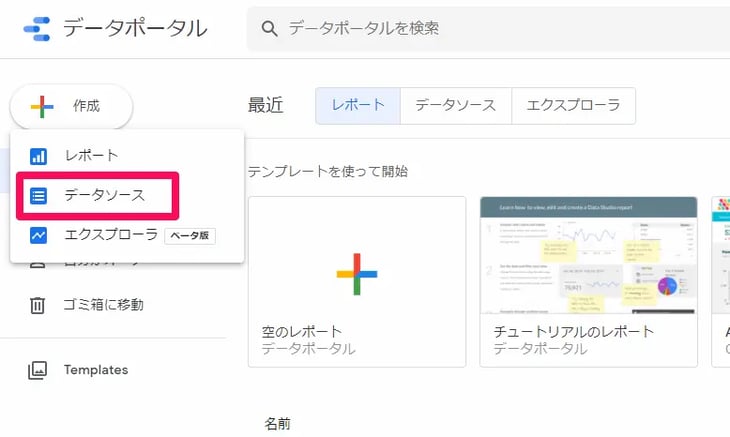Open the チュートリアルのレポート template thumbnail
Image resolution: width=730 pixels, height=437 pixels.
pos(588,255)
